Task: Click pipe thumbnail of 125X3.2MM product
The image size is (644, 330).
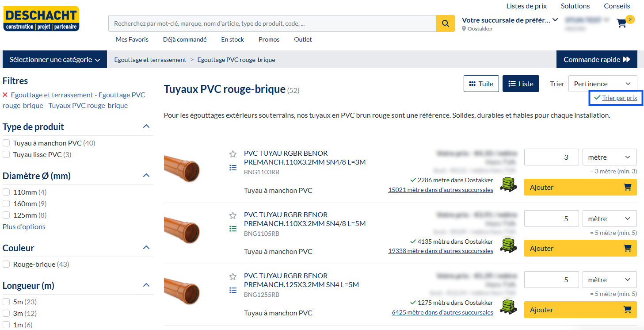Action: click(x=182, y=292)
